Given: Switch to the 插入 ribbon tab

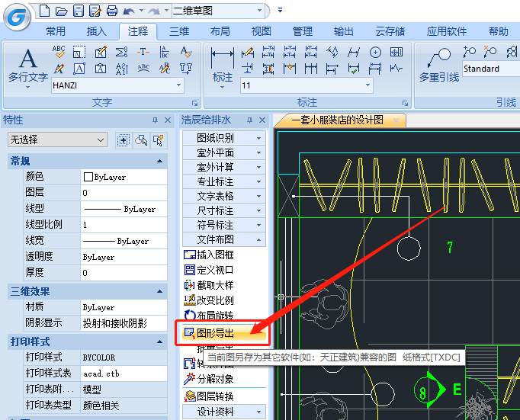Looking at the screenshot, I should [97, 31].
